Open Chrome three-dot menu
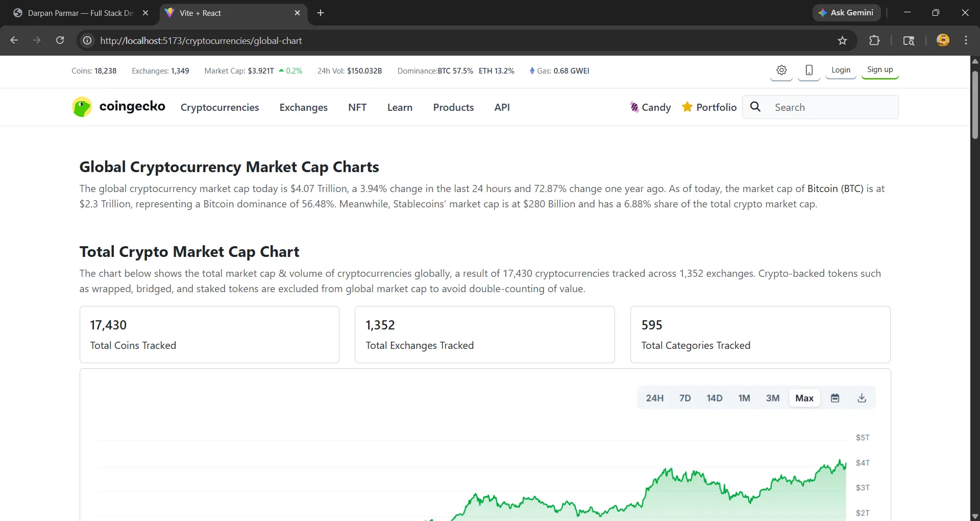Screen dimensions: 980x521 (966, 40)
